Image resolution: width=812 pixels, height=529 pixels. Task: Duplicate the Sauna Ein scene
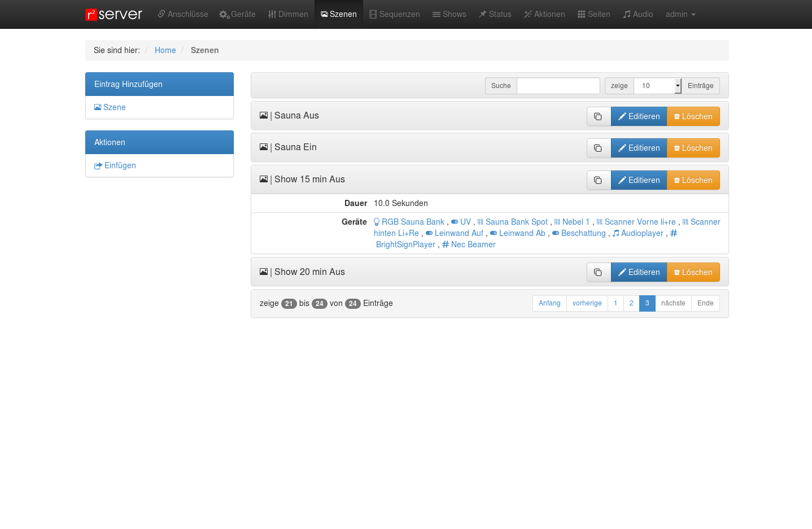(x=598, y=148)
